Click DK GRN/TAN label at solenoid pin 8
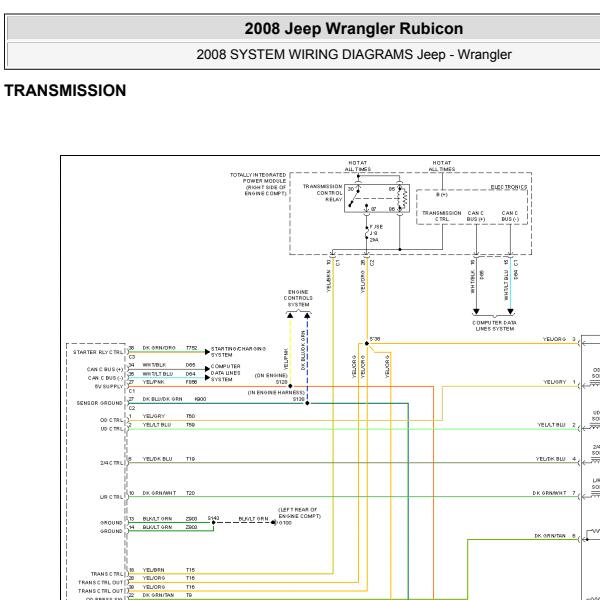Viewport: 600px width, 600px height. [x=550, y=536]
